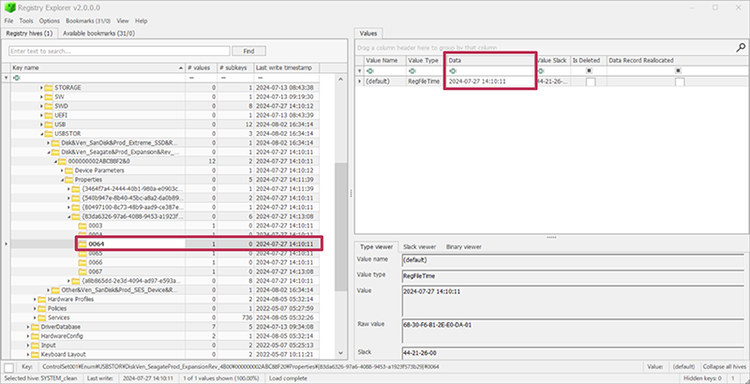
Task: Switch to Binary viewer tab
Action: coord(463,247)
